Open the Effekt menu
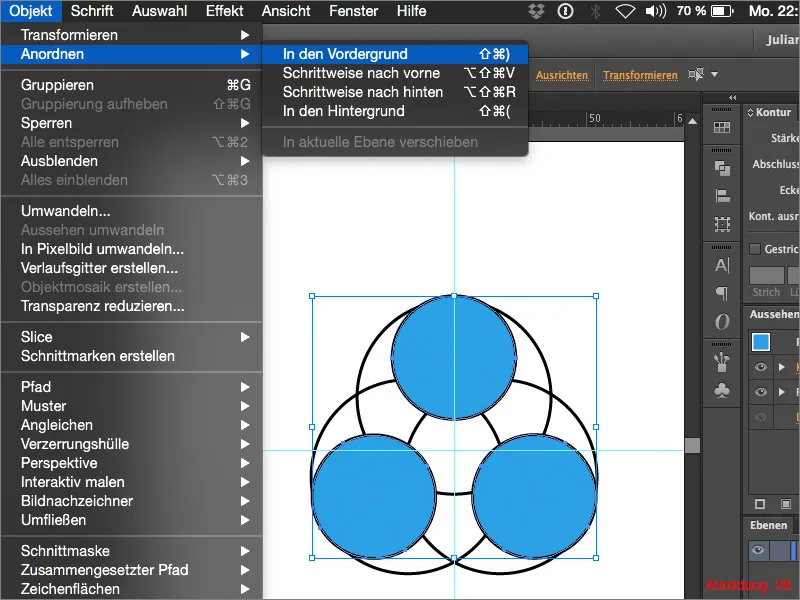The width and height of the screenshot is (800, 600). 224,11
